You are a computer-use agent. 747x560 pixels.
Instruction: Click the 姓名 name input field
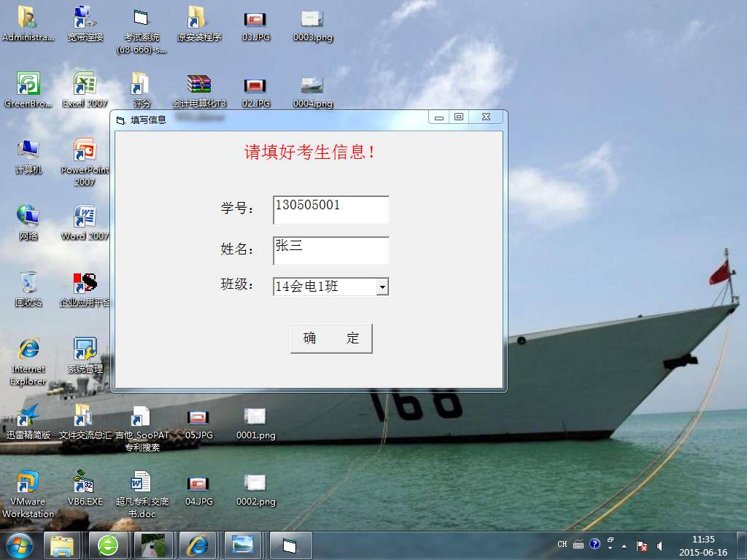click(330, 251)
